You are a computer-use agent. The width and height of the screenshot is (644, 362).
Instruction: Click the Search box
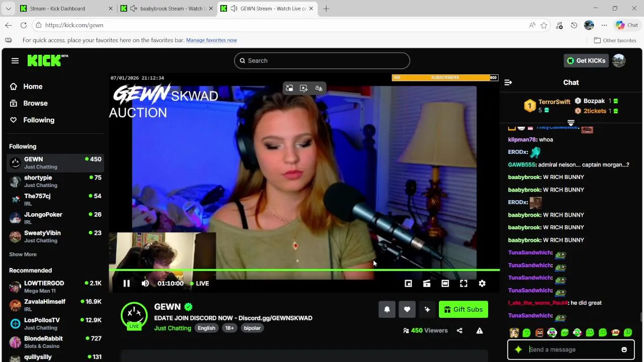click(x=322, y=60)
